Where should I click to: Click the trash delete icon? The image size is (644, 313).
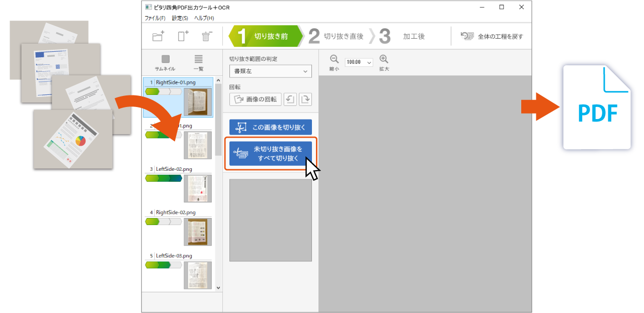tap(207, 36)
